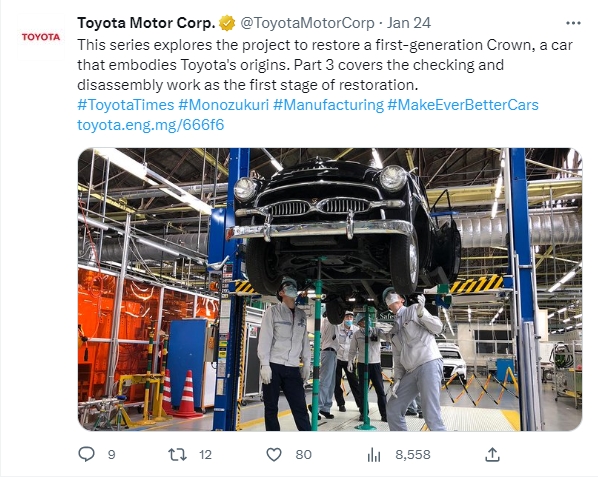The height and width of the screenshot is (477, 598).
Task: Follow the #Manufacturing hashtag
Action: [328, 105]
